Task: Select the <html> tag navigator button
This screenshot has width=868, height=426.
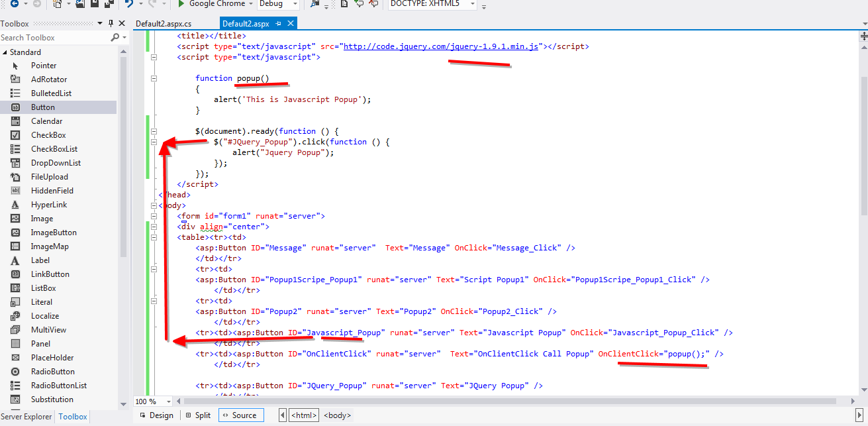Action: 304,415
